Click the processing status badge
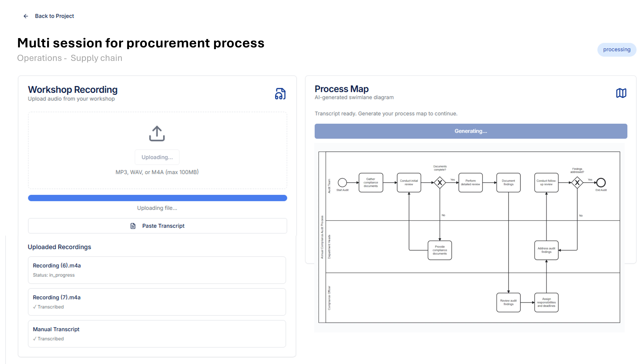Viewport: 644px width, 364px height. [617, 49]
